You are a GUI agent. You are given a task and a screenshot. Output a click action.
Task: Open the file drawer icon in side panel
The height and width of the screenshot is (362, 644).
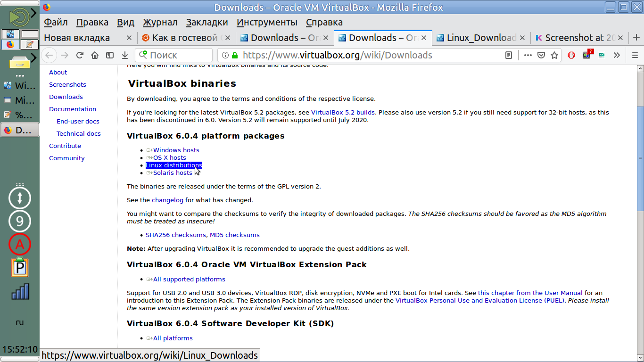coord(19,61)
